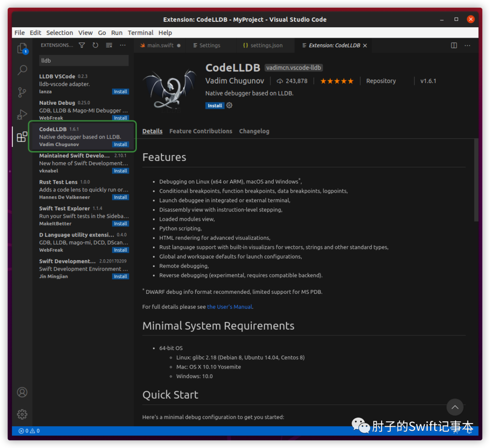Show the Feature Contributions tab
This screenshot has width=490, height=448.
tap(201, 131)
